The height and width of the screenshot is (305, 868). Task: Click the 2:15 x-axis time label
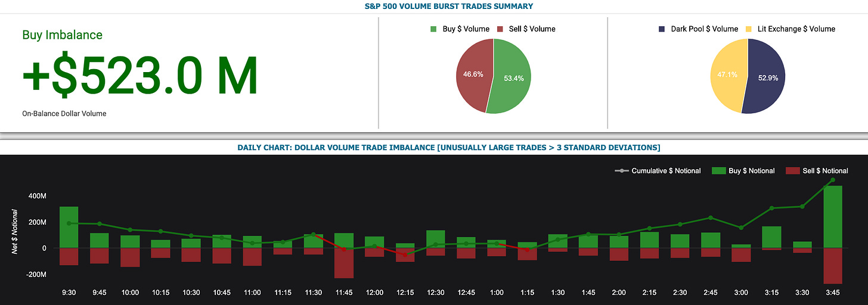click(x=649, y=292)
